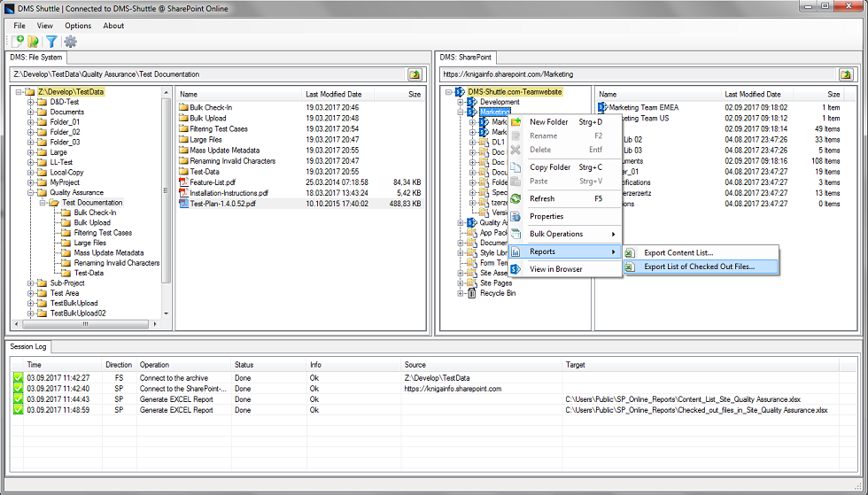868x495 pixels.
Task: Expand the Sub-Project folder node
Action: tap(31, 283)
